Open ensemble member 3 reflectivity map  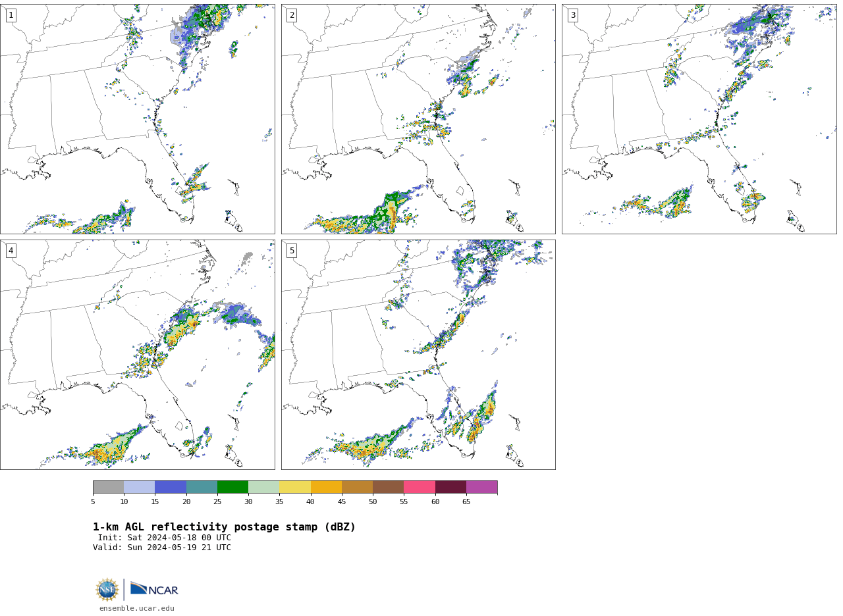click(x=699, y=119)
